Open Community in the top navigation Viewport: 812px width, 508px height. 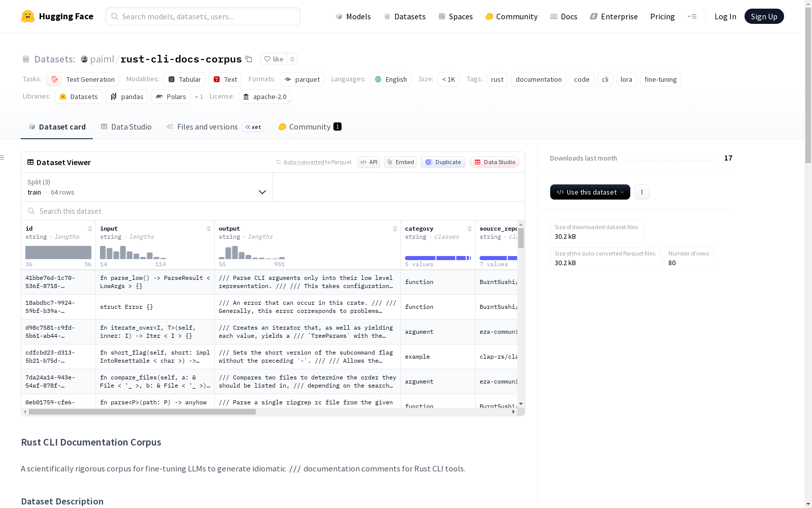(x=512, y=16)
